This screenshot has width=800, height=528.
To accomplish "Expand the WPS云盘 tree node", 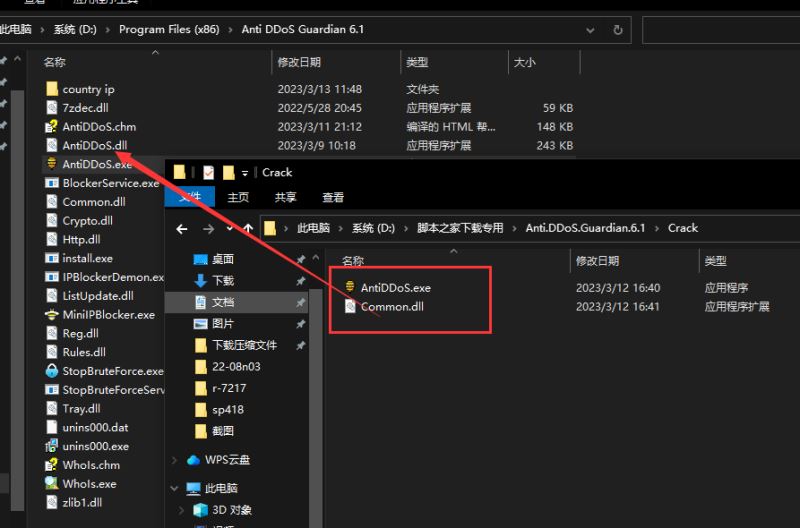I will (174, 460).
